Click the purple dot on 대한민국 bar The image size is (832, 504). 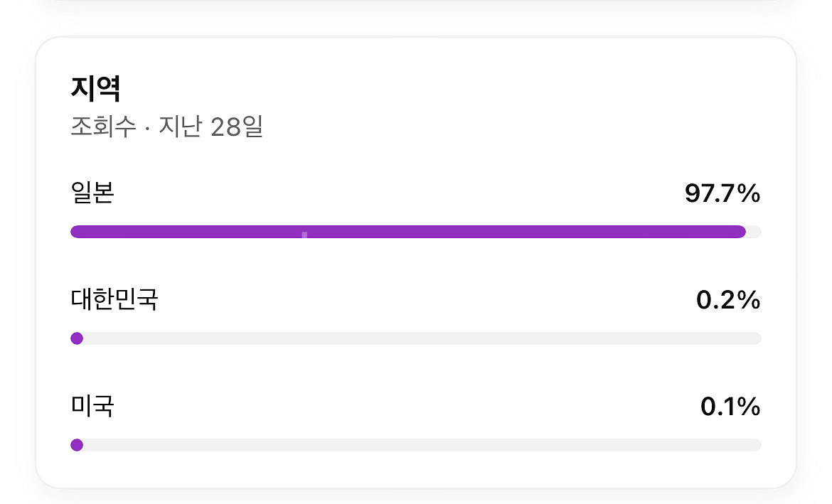pos(77,338)
